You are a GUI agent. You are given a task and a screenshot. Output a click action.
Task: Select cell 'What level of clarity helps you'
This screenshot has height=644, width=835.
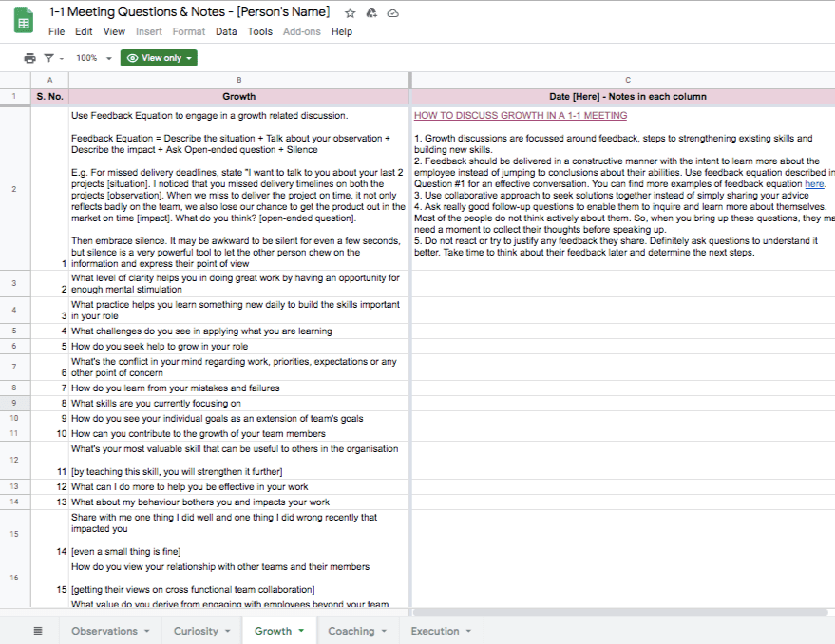click(239, 283)
